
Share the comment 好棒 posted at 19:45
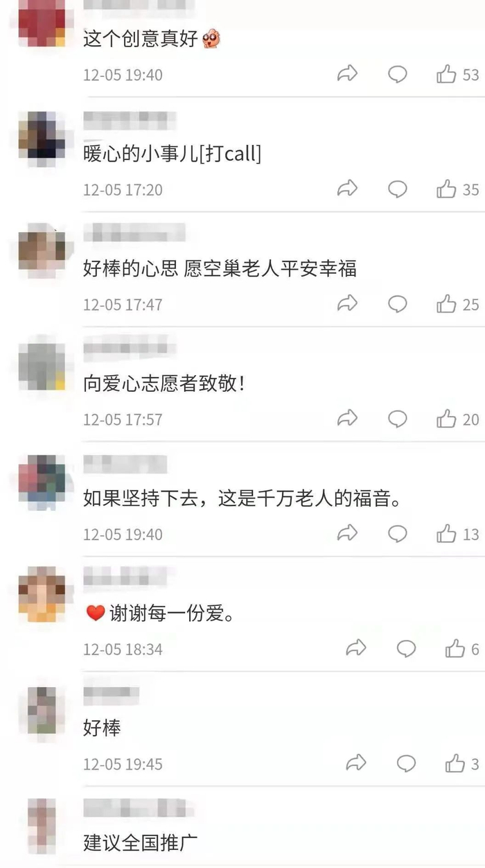coord(355,763)
